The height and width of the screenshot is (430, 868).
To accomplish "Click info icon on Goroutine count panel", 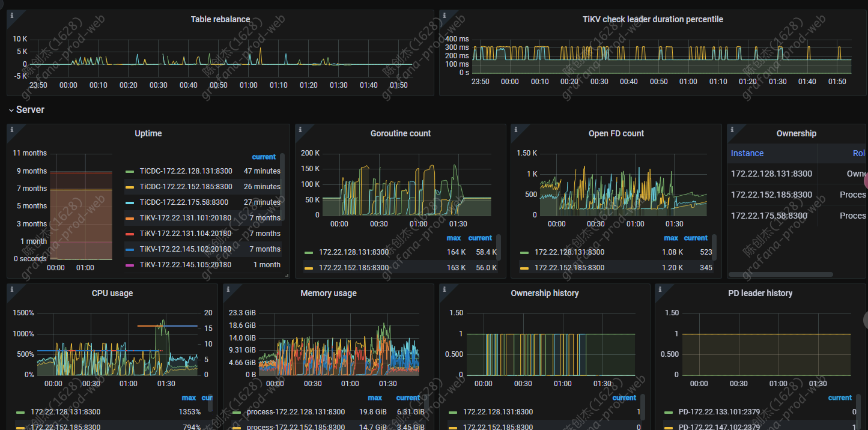I will pos(300,129).
